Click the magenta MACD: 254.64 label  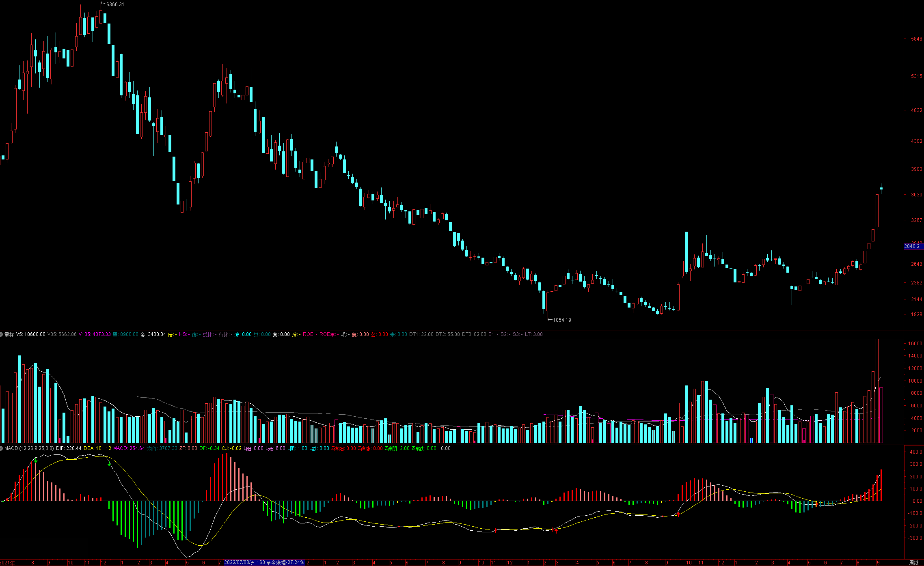[129, 448]
